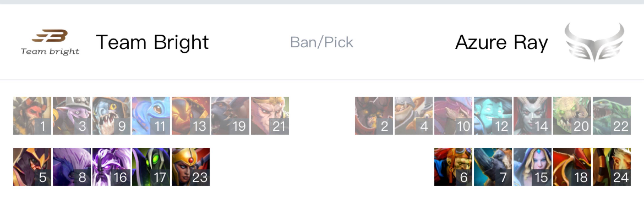This screenshot has height=199, width=644.
Task: Select Azure Ray's banned hero numbered 2
Action: [374, 116]
